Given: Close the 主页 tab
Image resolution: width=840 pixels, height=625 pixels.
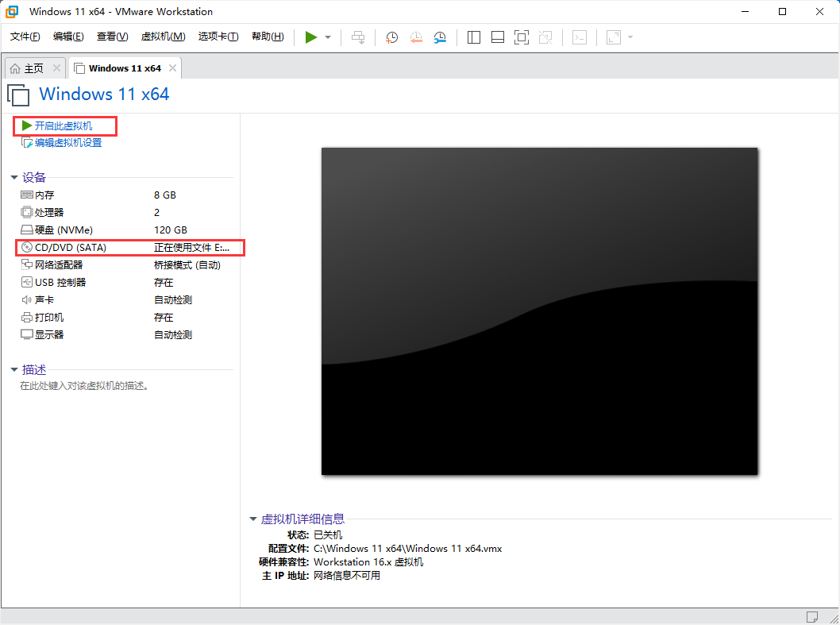Looking at the screenshot, I should pos(56,68).
